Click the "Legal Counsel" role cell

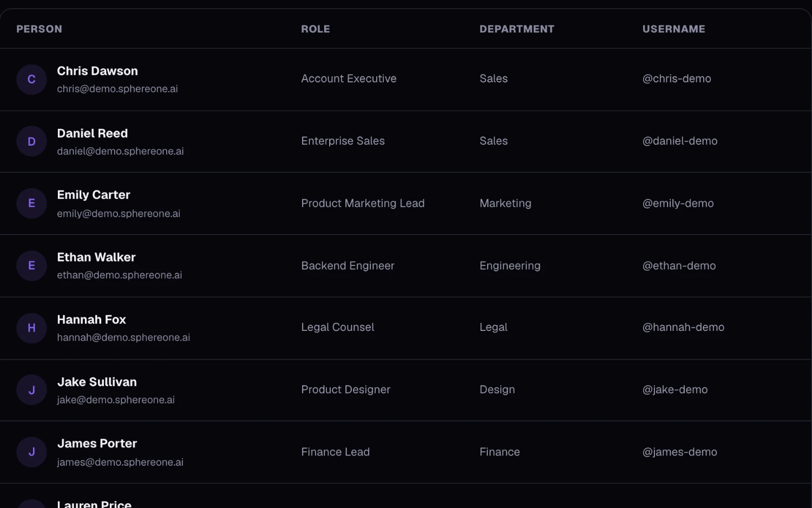(x=337, y=327)
